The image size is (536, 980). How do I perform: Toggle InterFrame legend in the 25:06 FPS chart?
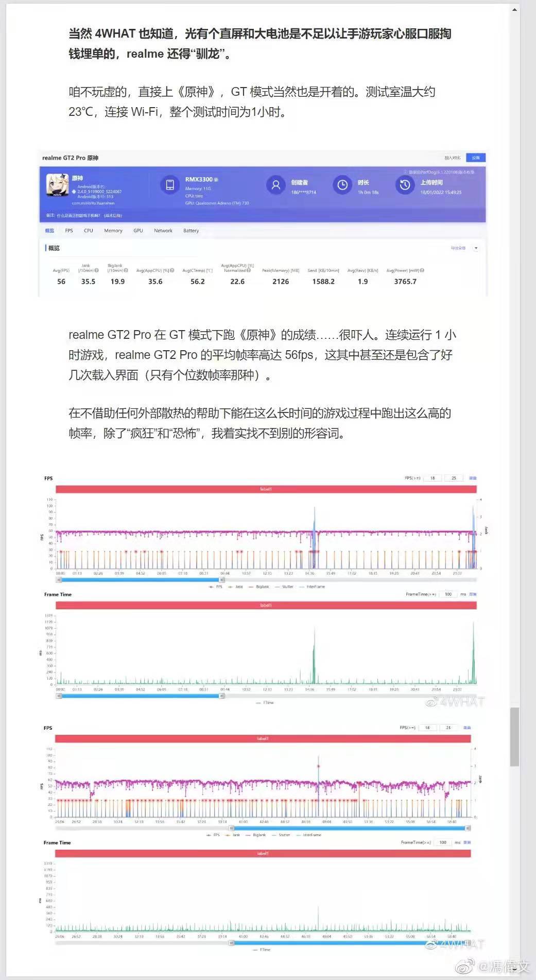click(309, 835)
